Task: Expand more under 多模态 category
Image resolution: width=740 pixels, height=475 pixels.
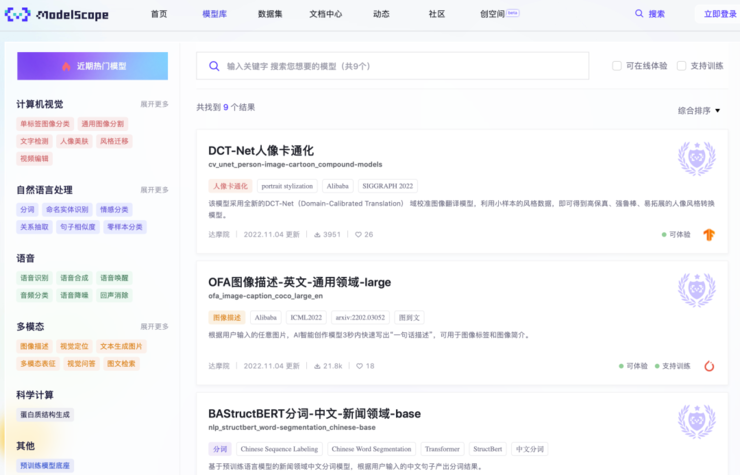Action: coord(154,326)
